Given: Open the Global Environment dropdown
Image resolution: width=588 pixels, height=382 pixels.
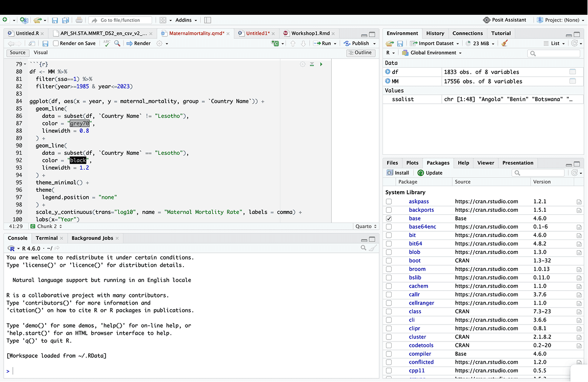Looking at the screenshot, I should point(432,53).
